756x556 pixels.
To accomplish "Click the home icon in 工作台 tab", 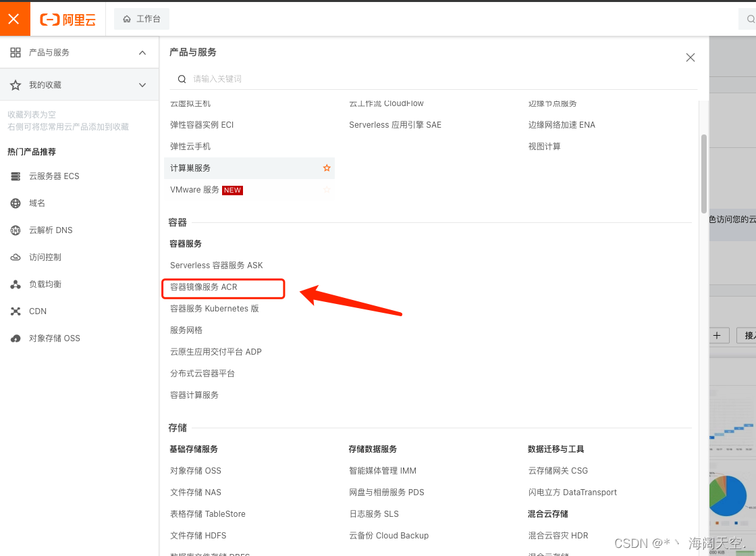I will click(x=127, y=19).
